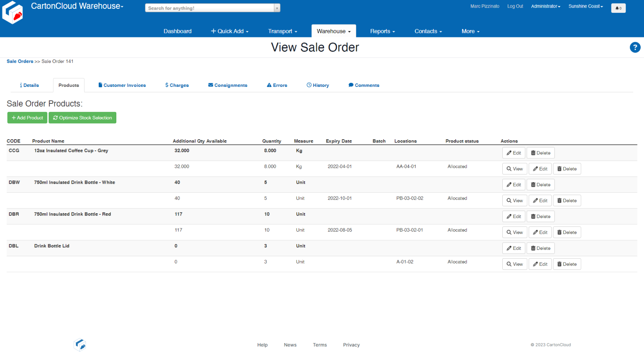Click the CartonCloud footer logo
This screenshot has height=362, width=644.
coord(80,345)
